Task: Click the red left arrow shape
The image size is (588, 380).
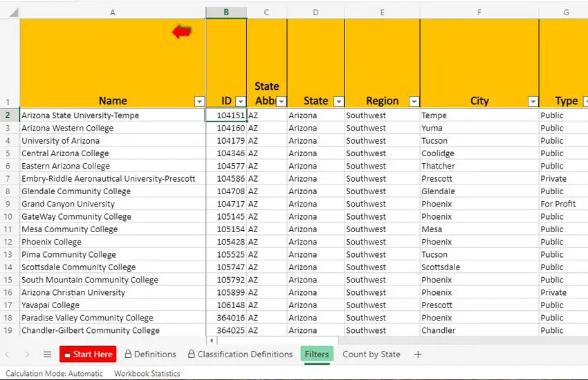Action: [182, 32]
